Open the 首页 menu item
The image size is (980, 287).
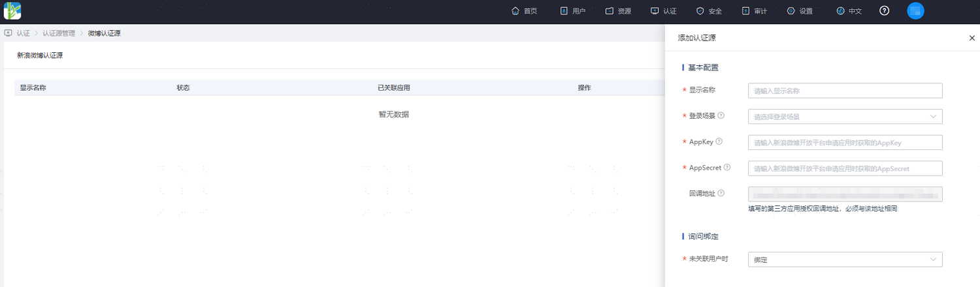tap(531, 11)
